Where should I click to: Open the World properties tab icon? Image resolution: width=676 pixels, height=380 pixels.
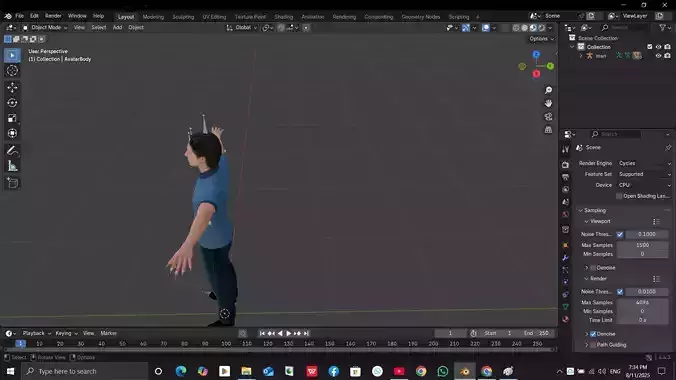[x=565, y=214]
